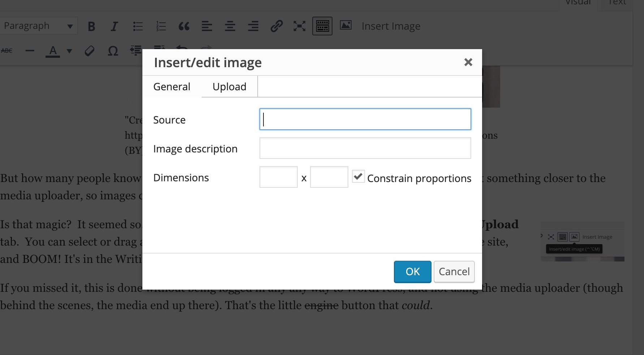The width and height of the screenshot is (644, 355).
Task: Click the clear formatting eraser icon
Action: coord(89,51)
